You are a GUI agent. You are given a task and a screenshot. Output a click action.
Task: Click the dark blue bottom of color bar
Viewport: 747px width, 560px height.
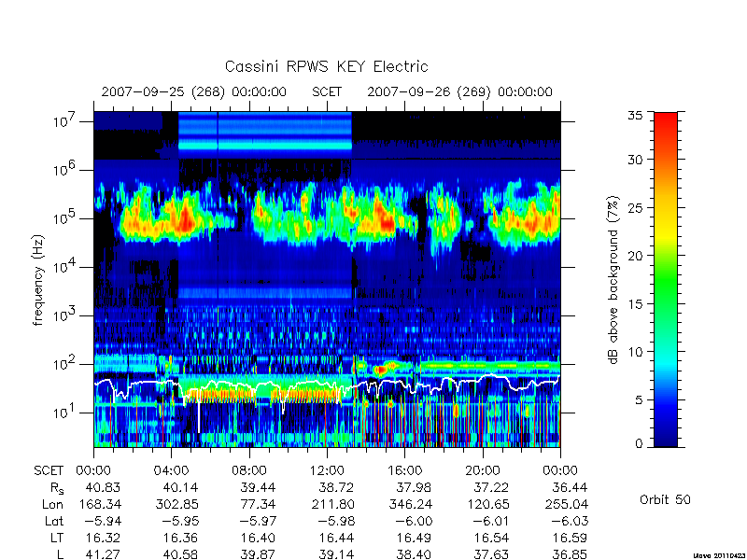[666, 436]
